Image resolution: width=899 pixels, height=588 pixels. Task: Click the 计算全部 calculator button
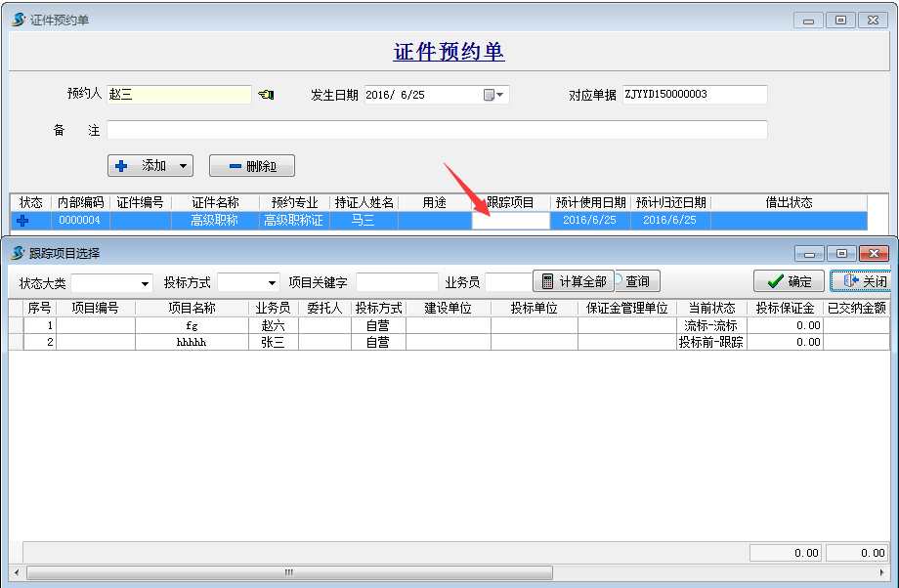pyautogui.click(x=574, y=281)
